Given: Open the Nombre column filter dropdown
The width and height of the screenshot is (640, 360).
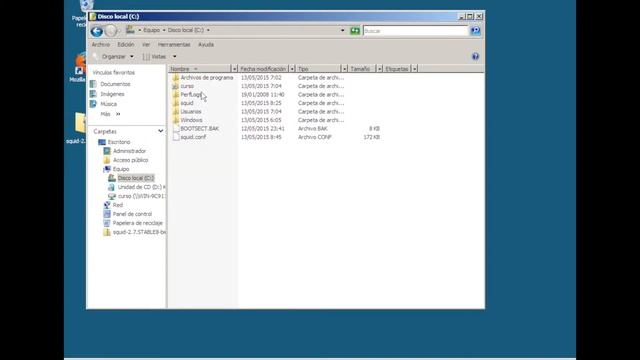Looking at the screenshot, I should [x=234, y=69].
